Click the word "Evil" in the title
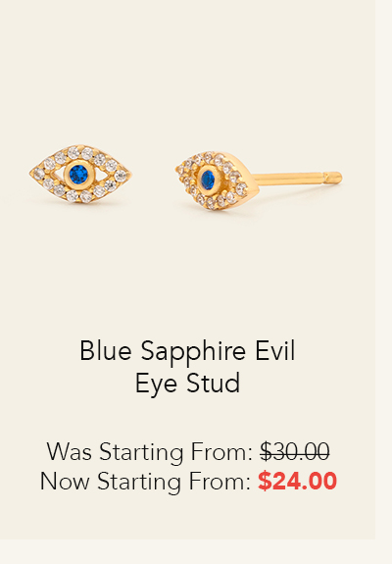This screenshot has width=392, height=564. point(275,351)
